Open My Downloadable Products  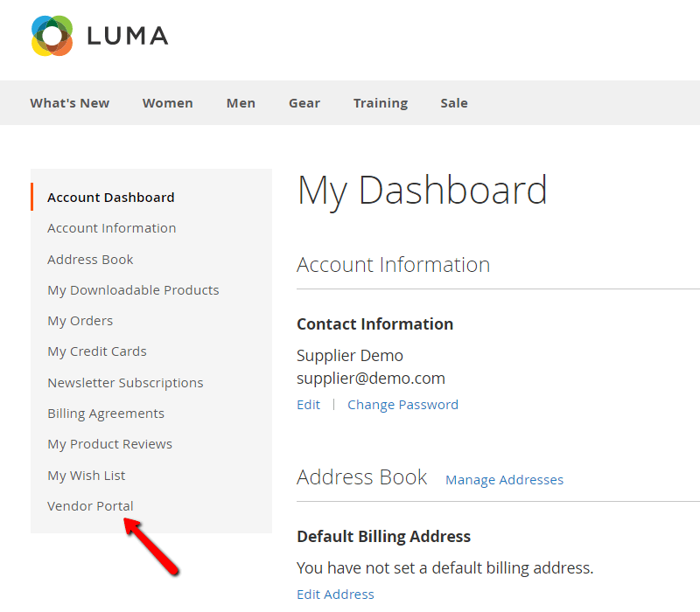click(x=133, y=290)
